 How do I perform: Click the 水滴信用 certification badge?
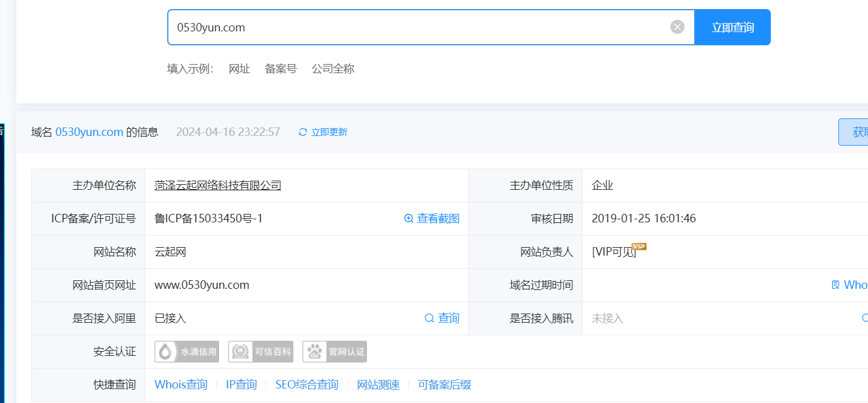(187, 352)
